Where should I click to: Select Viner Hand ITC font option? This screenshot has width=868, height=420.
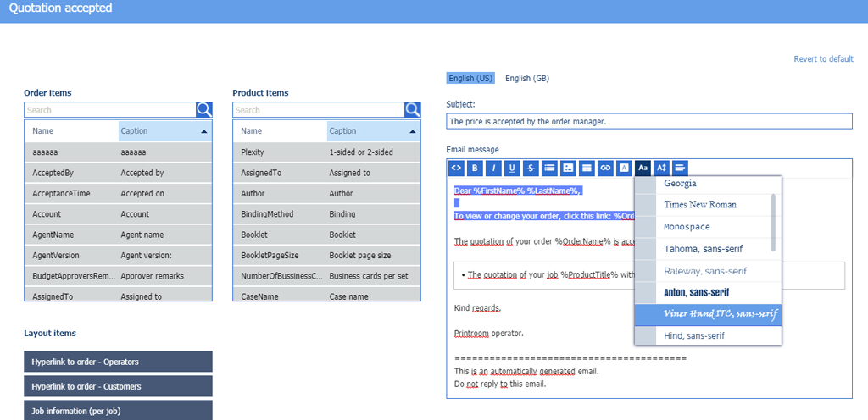tap(709, 314)
